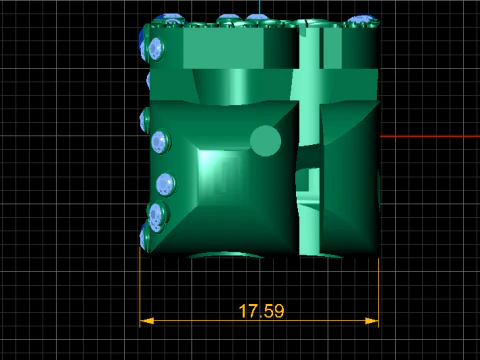The height and width of the screenshot is (360, 480).
Task: Select the orange dimension line's right arrowhead
Action: [372, 321]
